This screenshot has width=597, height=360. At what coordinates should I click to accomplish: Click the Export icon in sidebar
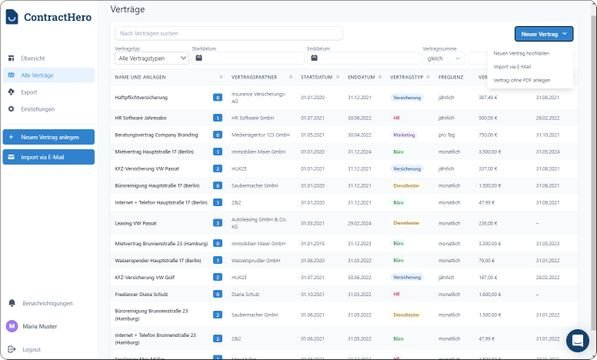(x=11, y=92)
